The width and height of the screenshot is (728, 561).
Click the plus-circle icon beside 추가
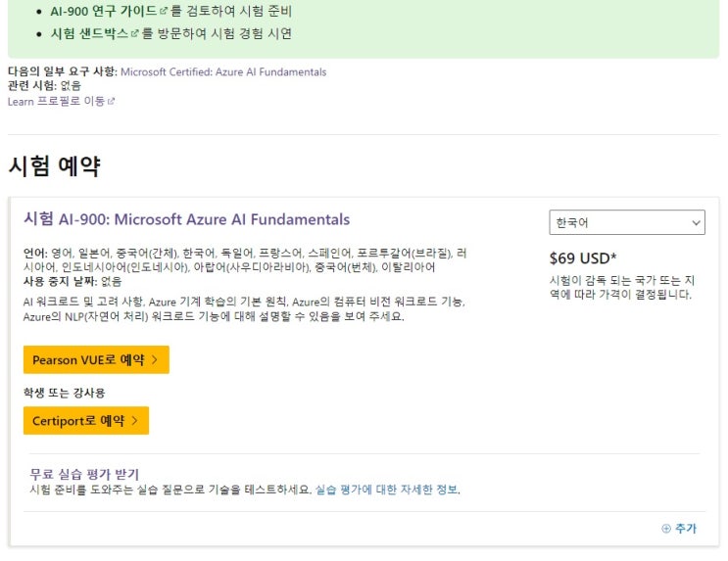[666, 529]
